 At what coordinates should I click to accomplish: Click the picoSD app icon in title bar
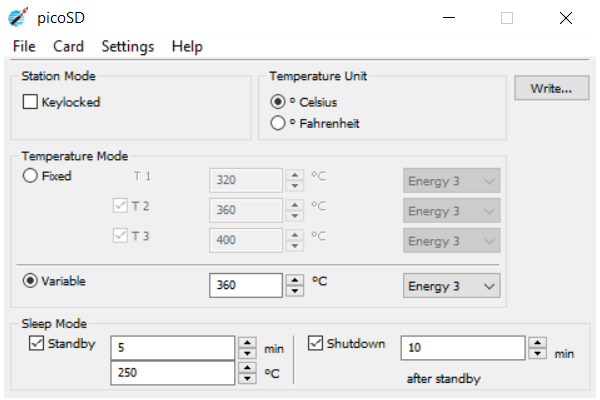click(18, 18)
